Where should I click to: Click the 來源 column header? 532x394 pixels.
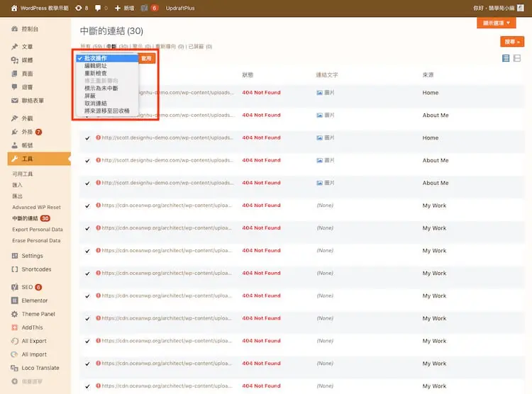click(428, 75)
